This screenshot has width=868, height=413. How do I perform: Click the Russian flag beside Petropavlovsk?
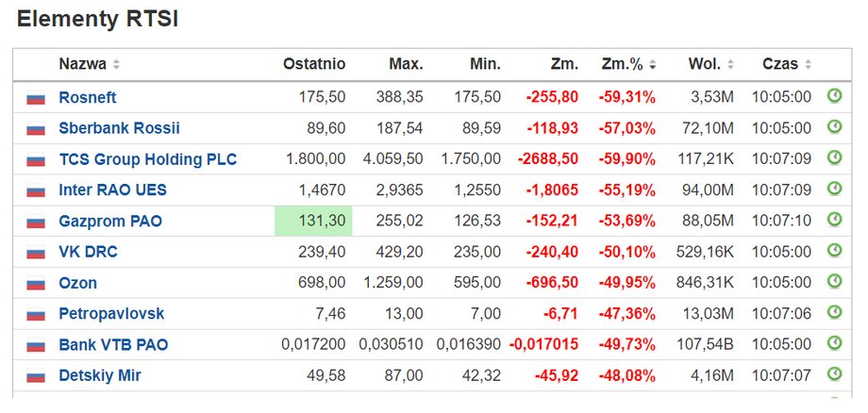[x=36, y=315]
